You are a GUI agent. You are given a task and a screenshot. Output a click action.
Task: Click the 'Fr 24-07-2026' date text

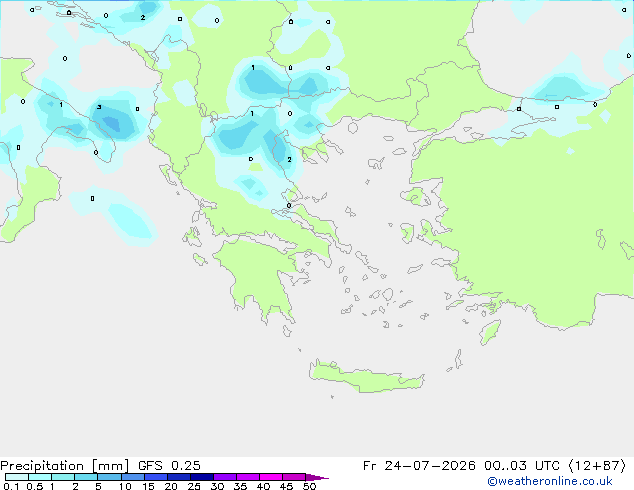click(x=419, y=466)
